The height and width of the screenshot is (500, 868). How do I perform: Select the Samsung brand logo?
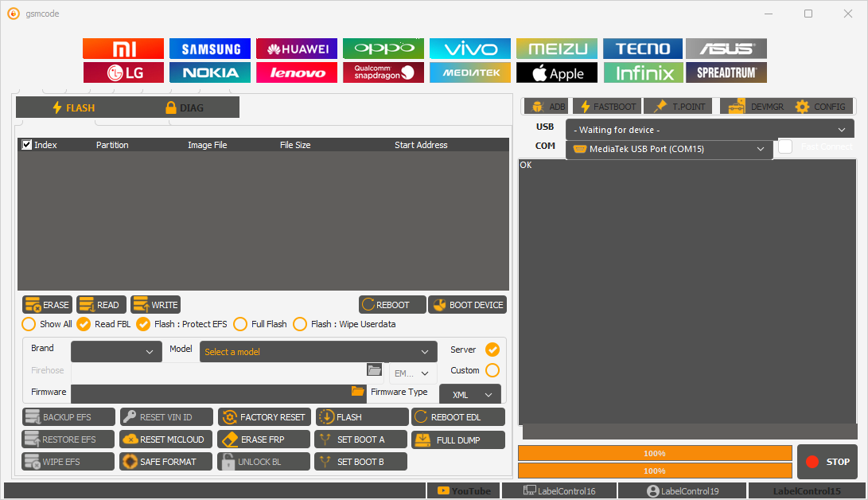coord(210,49)
